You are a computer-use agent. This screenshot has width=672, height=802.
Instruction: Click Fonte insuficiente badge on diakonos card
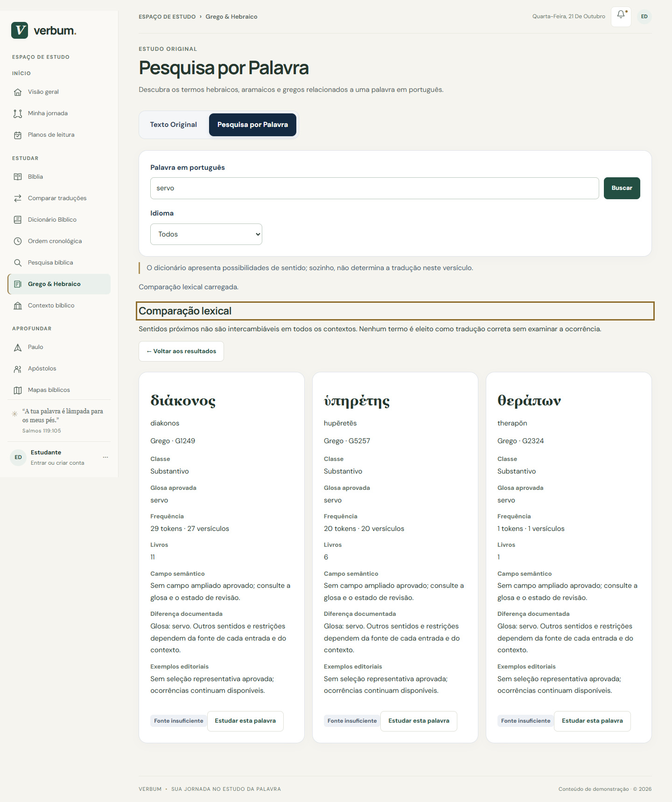[179, 721]
